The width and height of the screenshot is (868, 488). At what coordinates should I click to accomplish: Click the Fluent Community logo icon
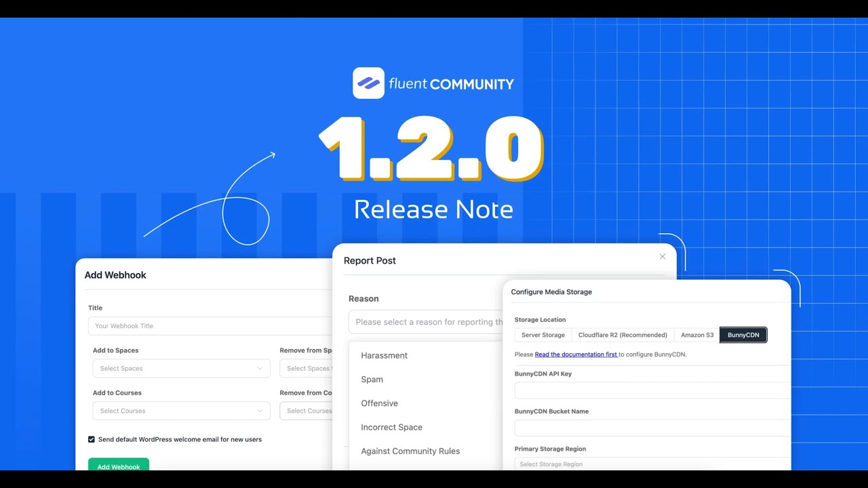[368, 83]
